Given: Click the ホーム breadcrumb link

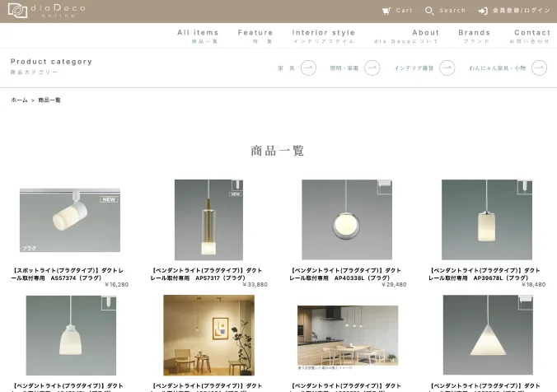Looking at the screenshot, I should tap(19, 100).
